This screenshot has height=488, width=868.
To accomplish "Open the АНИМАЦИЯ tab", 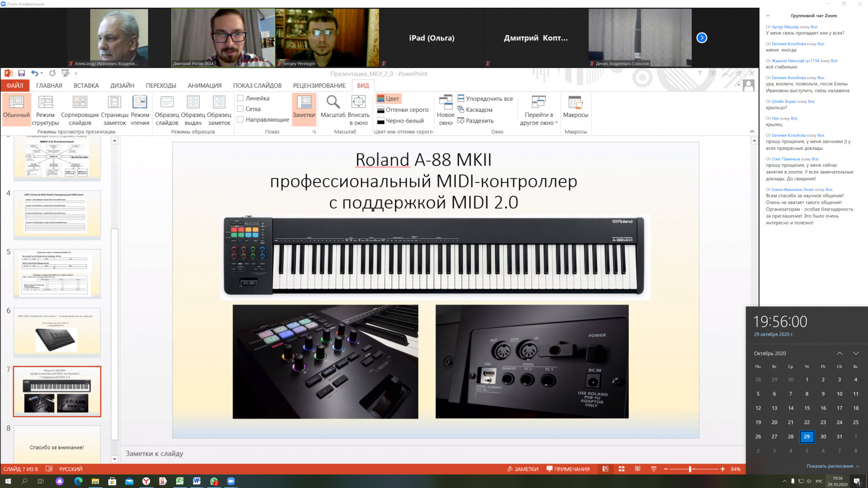I will (204, 85).
